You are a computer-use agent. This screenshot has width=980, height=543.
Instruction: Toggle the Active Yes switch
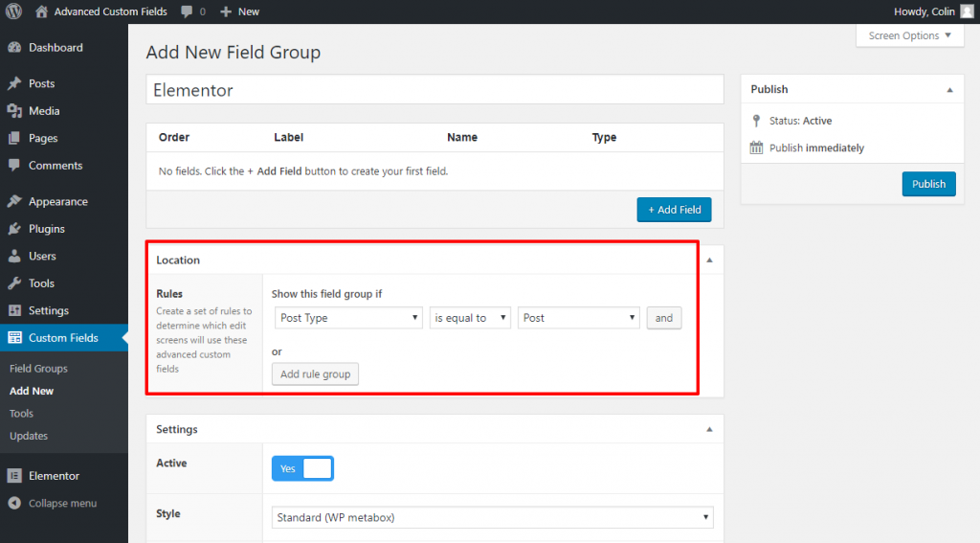(x=302, y=468)
